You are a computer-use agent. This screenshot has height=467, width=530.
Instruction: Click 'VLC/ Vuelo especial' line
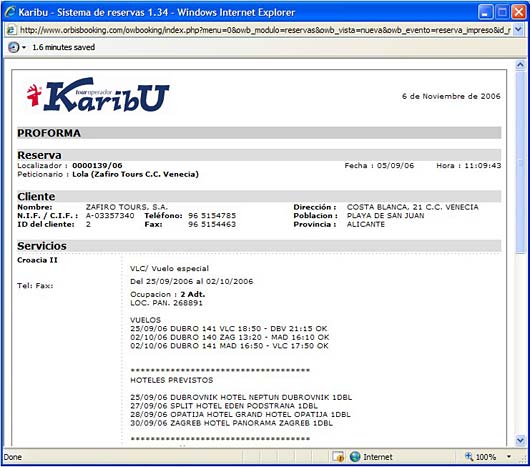[x=169, y=269]
